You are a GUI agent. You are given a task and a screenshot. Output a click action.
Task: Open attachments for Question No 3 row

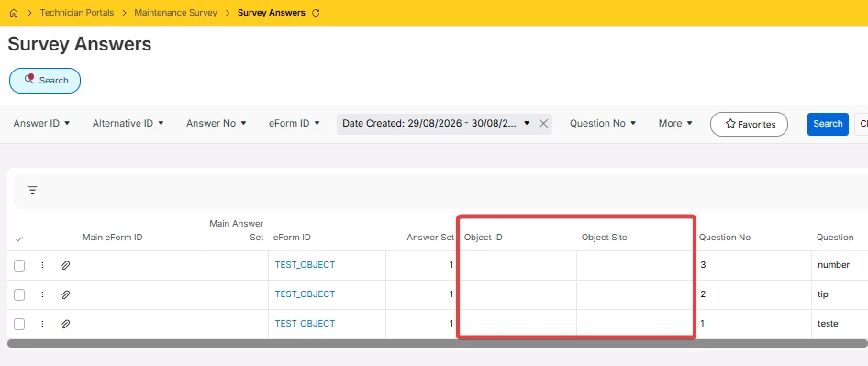click(65, 265)
